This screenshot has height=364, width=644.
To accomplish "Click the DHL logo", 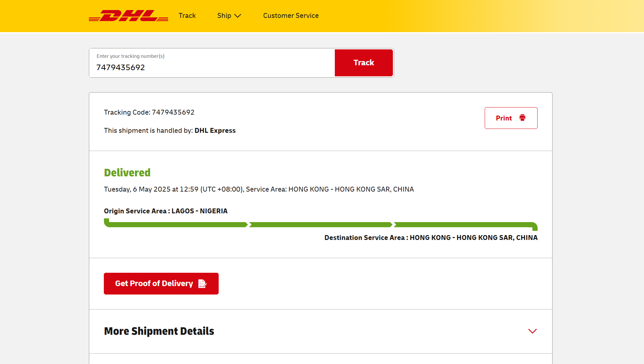I will 128,16.
